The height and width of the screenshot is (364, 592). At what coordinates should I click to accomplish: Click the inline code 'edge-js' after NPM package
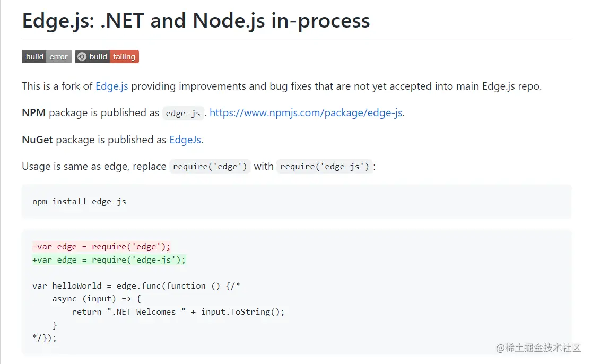click(x=183, y=113)
